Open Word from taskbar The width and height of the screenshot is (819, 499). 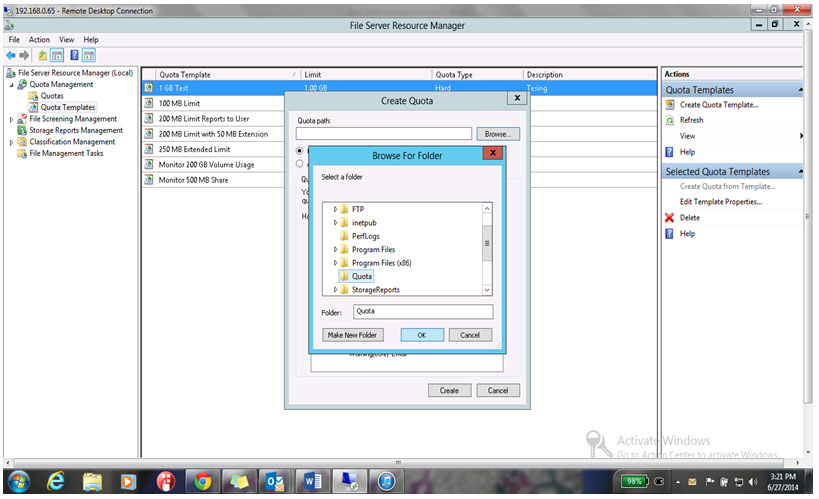312,481
